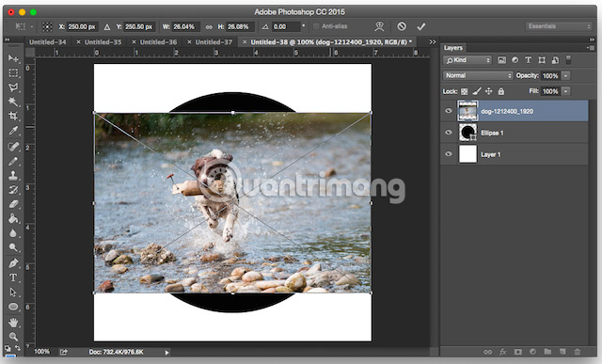Filter for adjustment layers icon
The height and width of the screenshot is (364, 602).
click(x=515, y=60)
